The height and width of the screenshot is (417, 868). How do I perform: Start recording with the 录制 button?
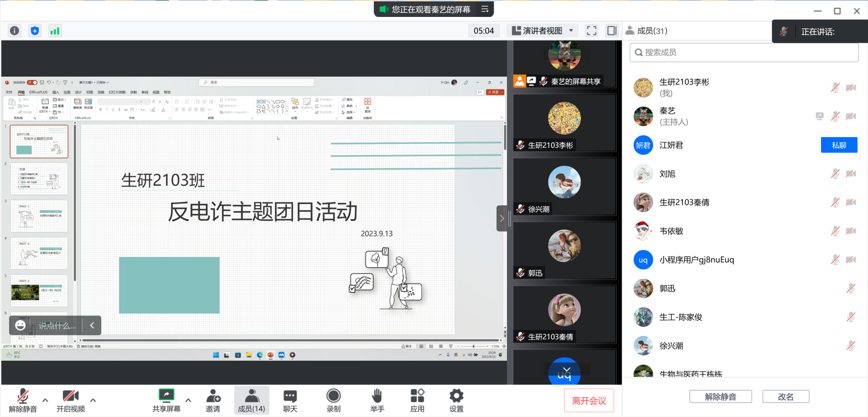tap(333, 400)
